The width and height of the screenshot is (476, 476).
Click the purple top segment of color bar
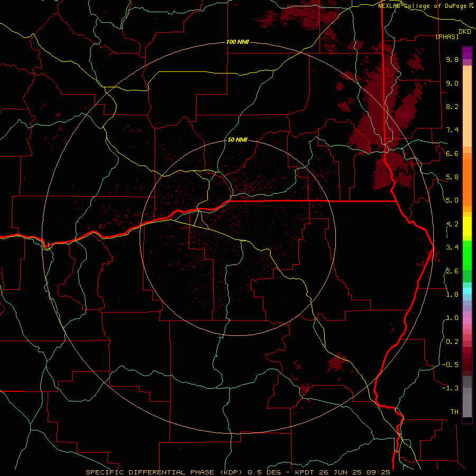point(467,53)
